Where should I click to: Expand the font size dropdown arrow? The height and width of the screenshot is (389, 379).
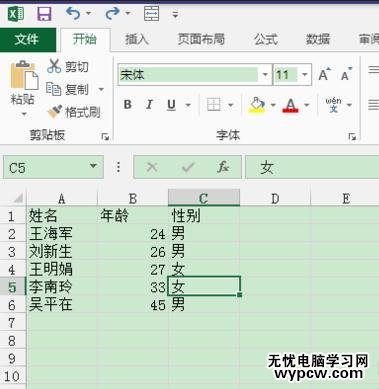[305, 75]
